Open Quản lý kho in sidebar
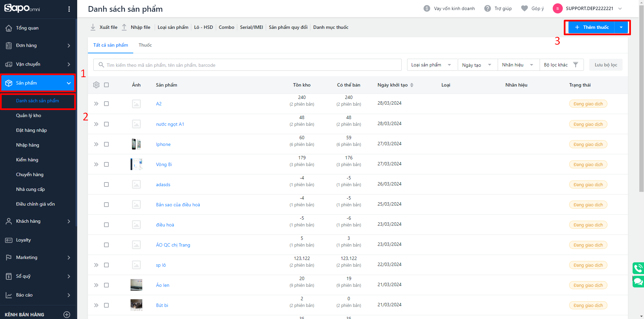The height and width of the screenshot is (319, 644). click(29, 115)
